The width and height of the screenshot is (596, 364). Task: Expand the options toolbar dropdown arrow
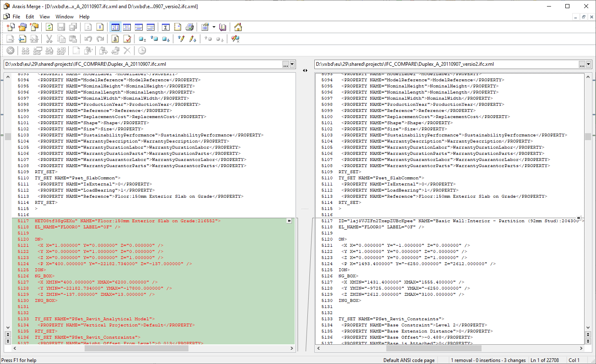pos(214,27)
